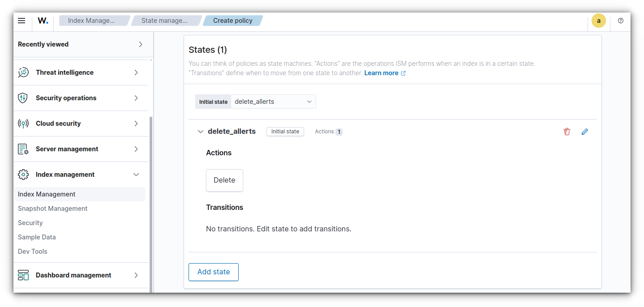Click the State management breadcrumb

165,21
